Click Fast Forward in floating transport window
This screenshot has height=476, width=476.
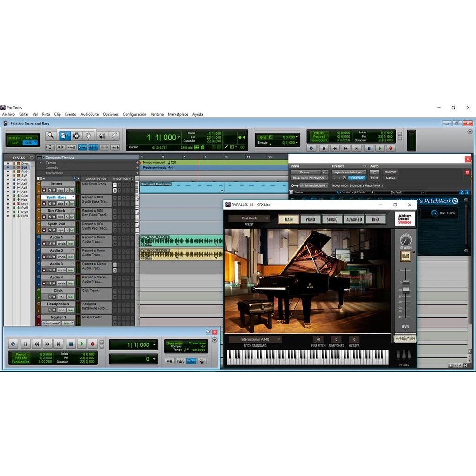48,344
